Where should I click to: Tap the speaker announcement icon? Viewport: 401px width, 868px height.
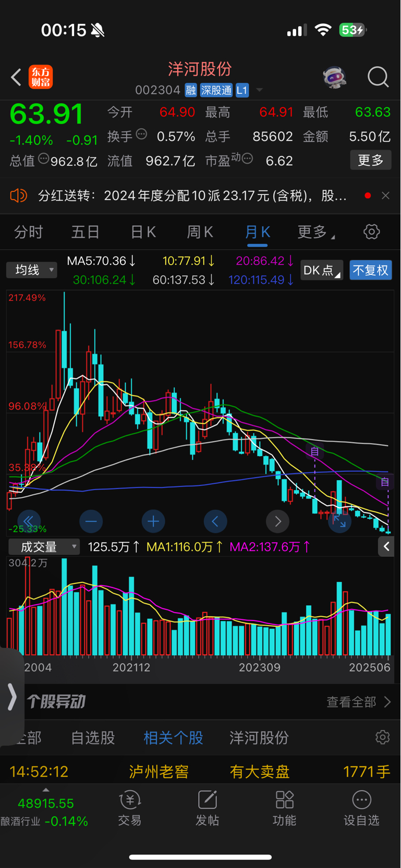18,195
